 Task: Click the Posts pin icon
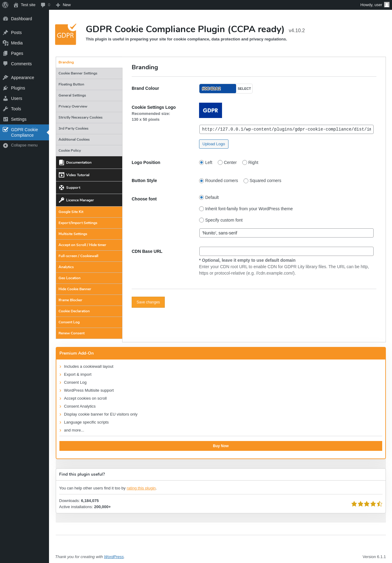click(6, 32)
